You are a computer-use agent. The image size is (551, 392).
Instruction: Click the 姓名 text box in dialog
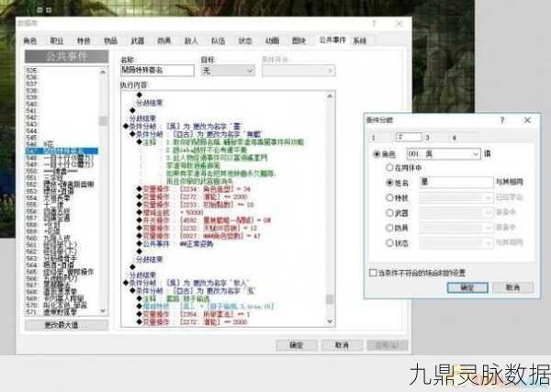456,183
